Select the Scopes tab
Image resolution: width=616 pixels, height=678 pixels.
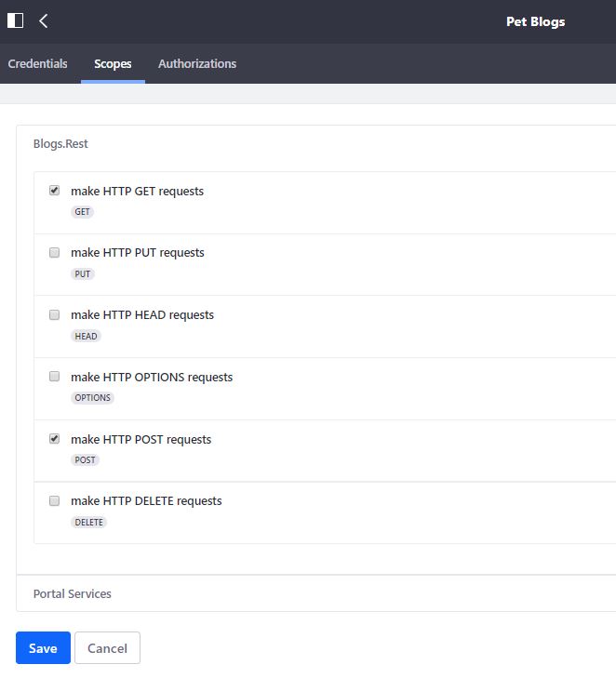point(113,64)
